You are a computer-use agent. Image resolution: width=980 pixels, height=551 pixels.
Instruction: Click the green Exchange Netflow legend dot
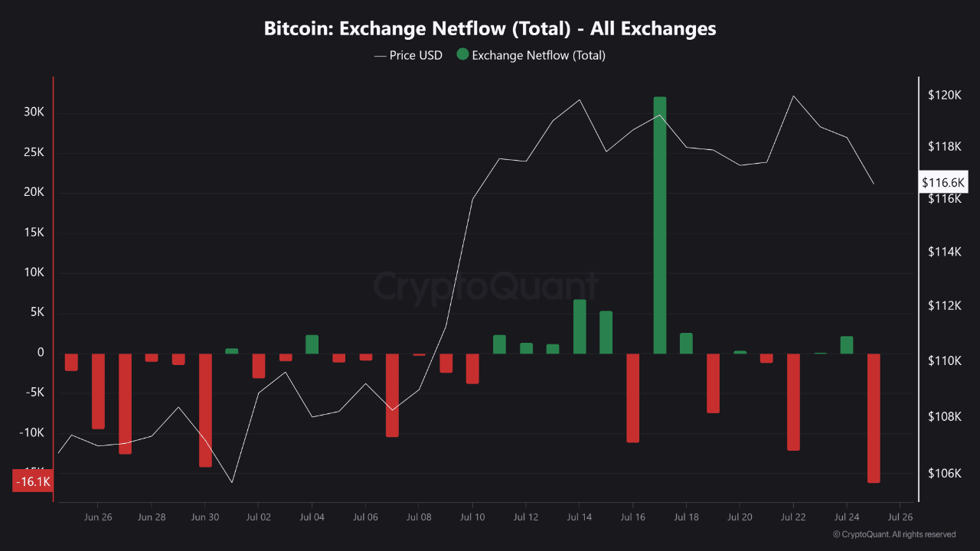pos(462,54)
